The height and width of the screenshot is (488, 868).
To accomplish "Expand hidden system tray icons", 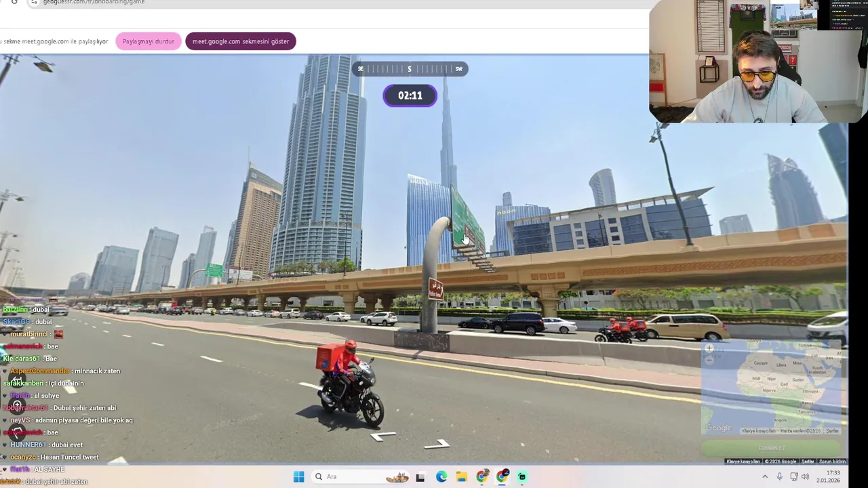I will [766, 476].
